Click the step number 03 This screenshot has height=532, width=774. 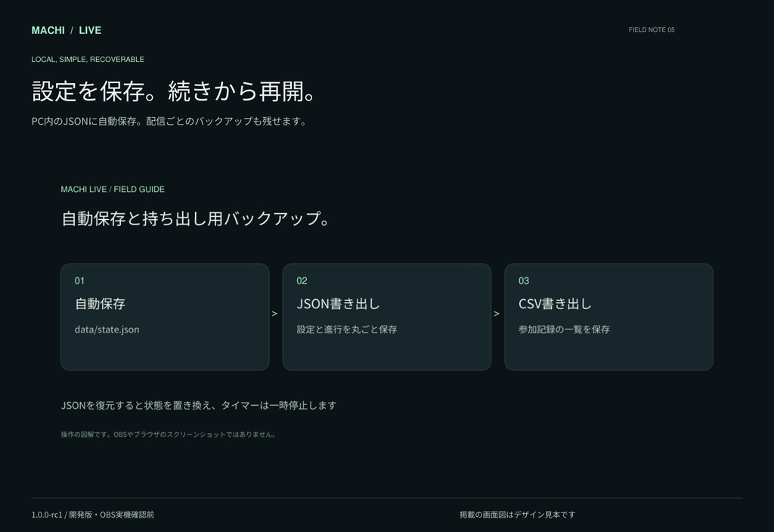[x=524, y=281]
